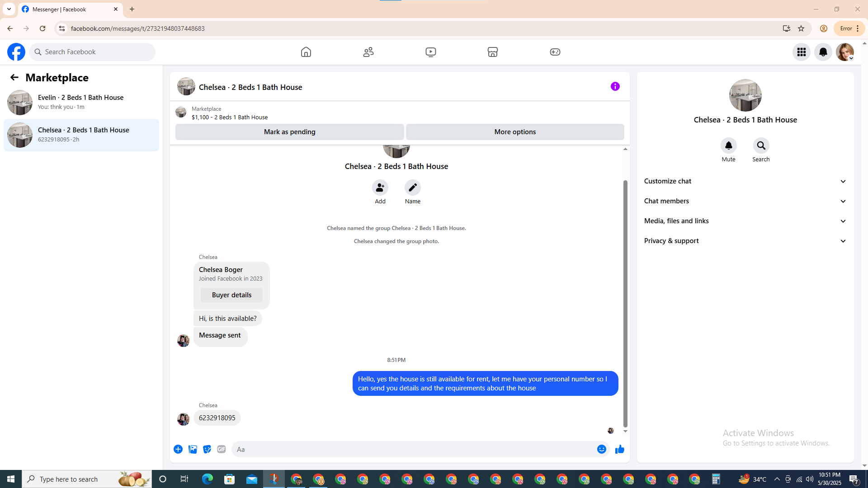Screen dimensions: 868x488
Task: Open the Marketplace tab icon
Action: click(x=493, y=52)
